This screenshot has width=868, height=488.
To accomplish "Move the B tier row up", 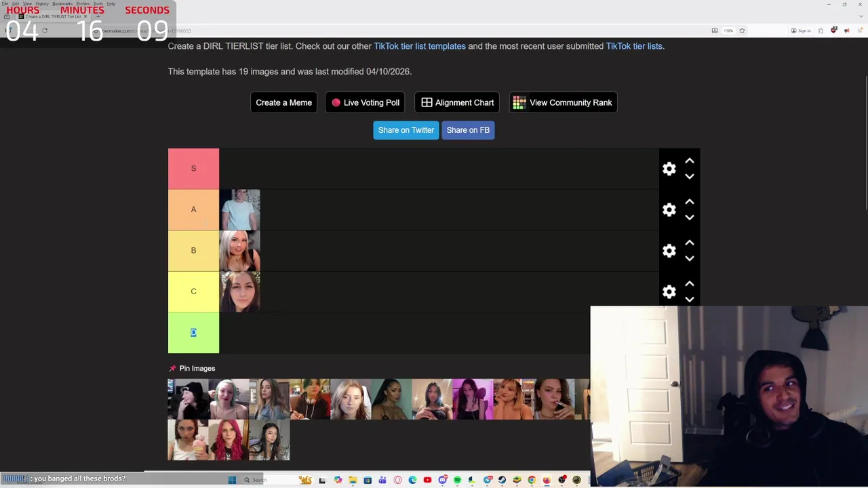I will (x=690, y=243).
